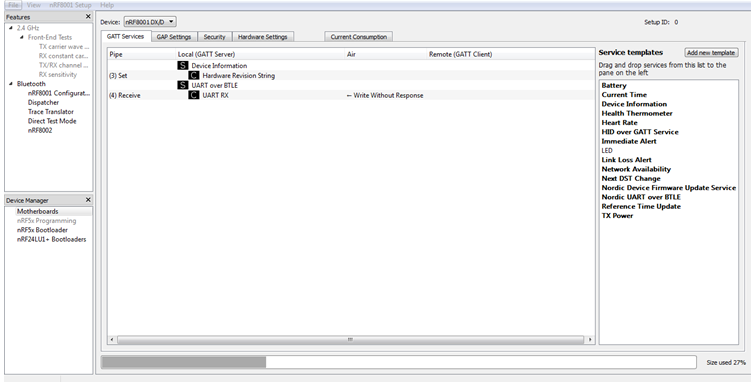Select Nordic Device Firmware Update Service template
Screen dimensions: 752x382
click(669, 188)
